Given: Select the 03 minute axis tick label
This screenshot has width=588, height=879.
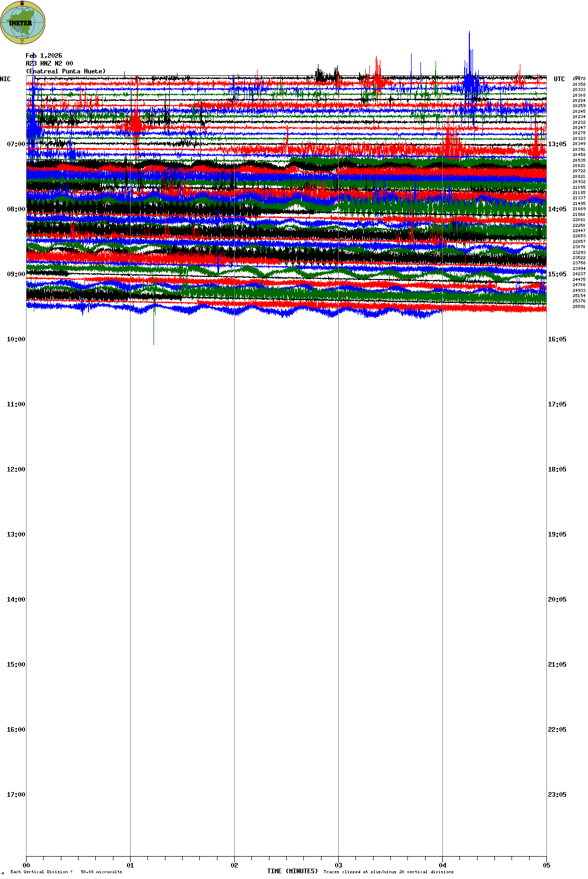Looking at the screenshot, I should tap(339, 865).
